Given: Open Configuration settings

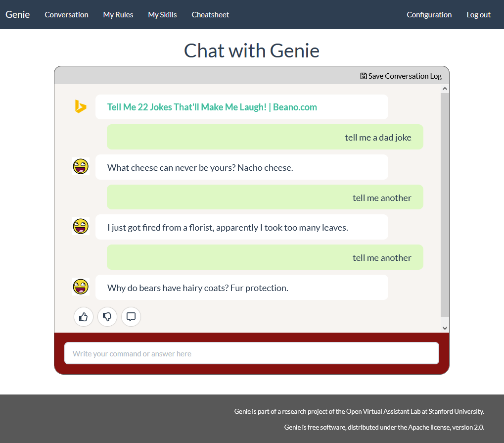Looking at the screenshot, I should pyautogui.click(x=429, y=15).
